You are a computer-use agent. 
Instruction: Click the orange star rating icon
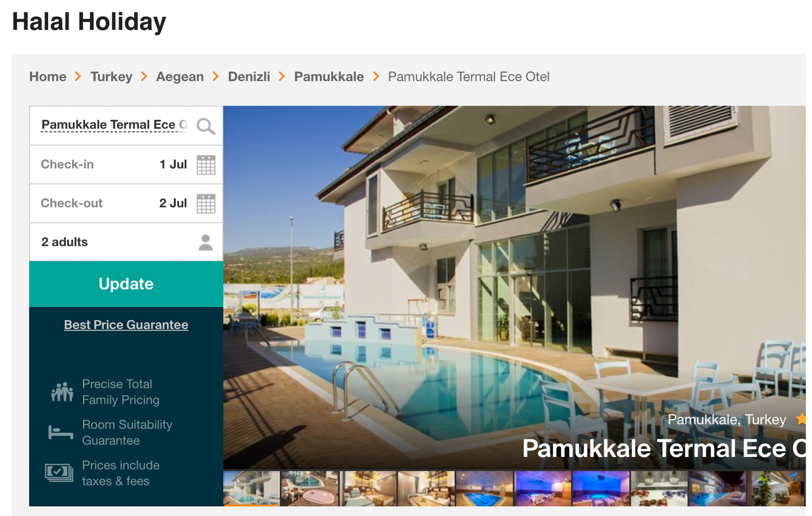point(801,419)
